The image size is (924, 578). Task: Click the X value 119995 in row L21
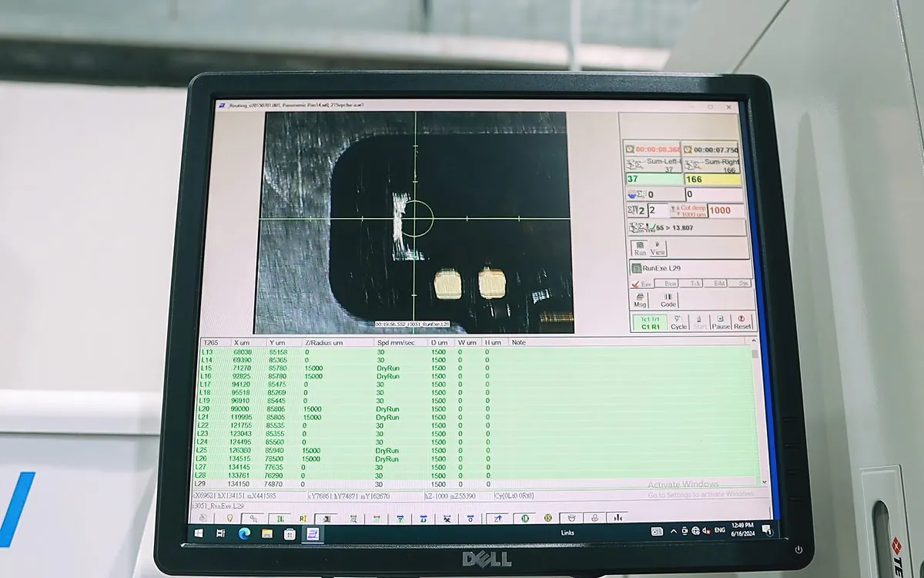click(240, 417)
